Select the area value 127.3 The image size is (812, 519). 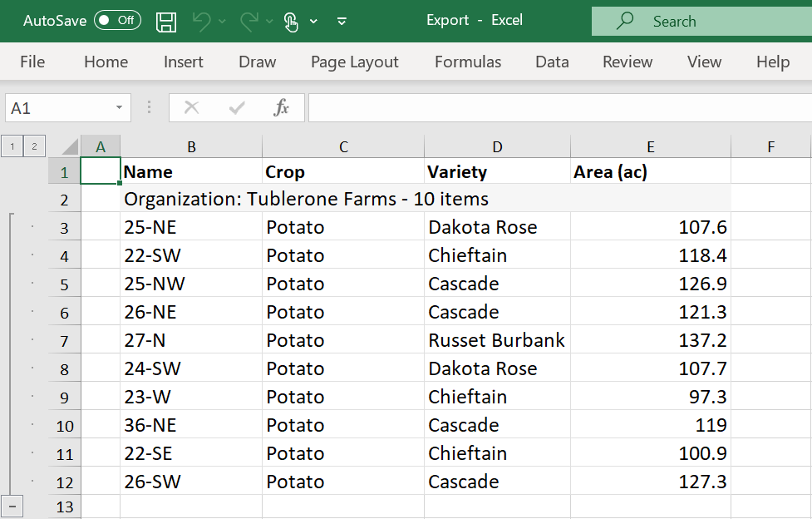(x=651, y=482)
